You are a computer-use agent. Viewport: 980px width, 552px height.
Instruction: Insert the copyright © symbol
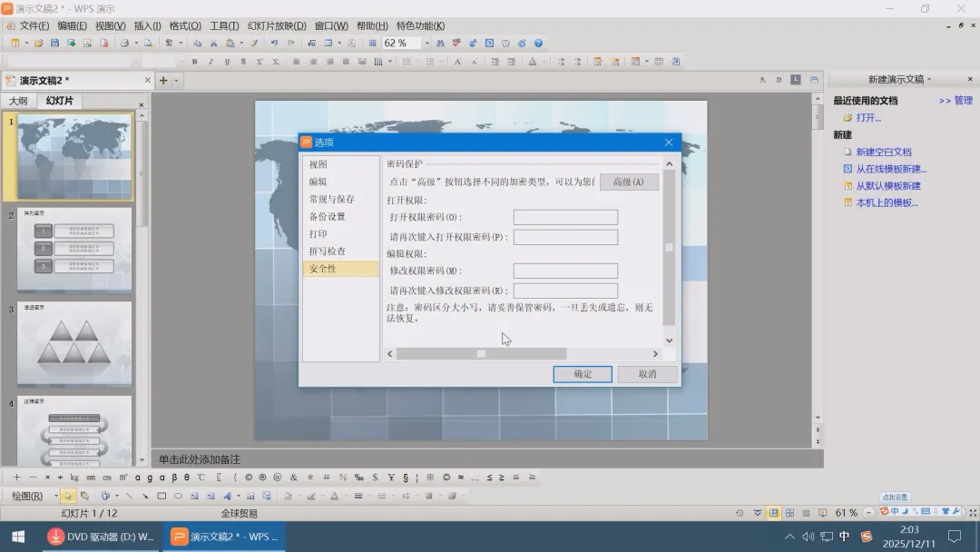(x=249, y=477)
